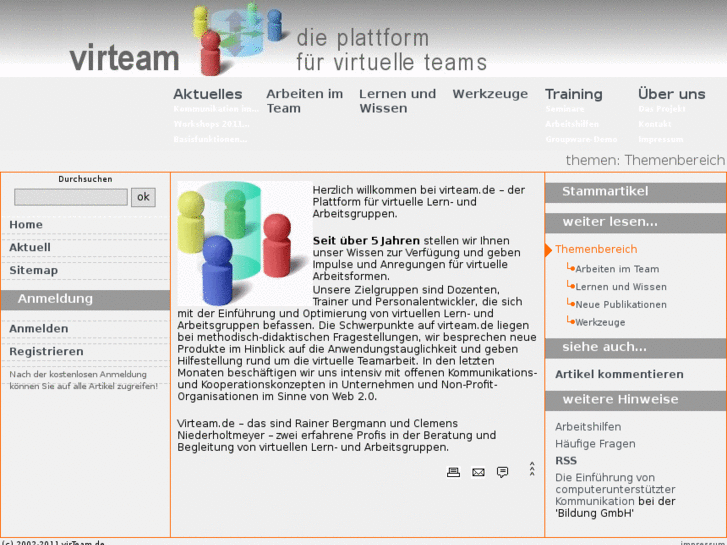Image resolution: width=727 pixels, height=545 pixels.
Task: Click the Artikel kommentieren link
Action: point(619,374)
